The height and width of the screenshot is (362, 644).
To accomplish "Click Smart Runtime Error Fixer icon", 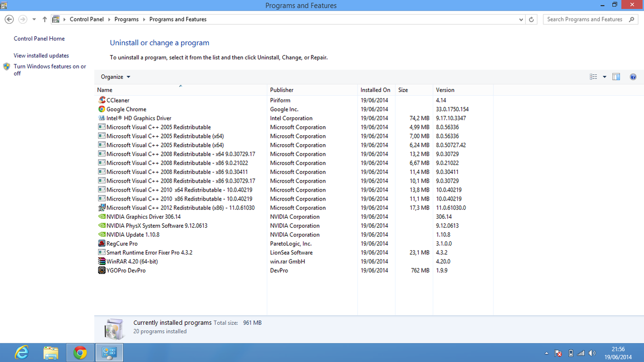I will (102, 252).
